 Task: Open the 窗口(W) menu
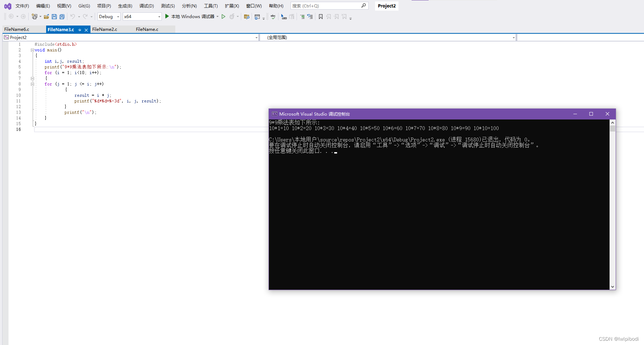pos(254,6)
